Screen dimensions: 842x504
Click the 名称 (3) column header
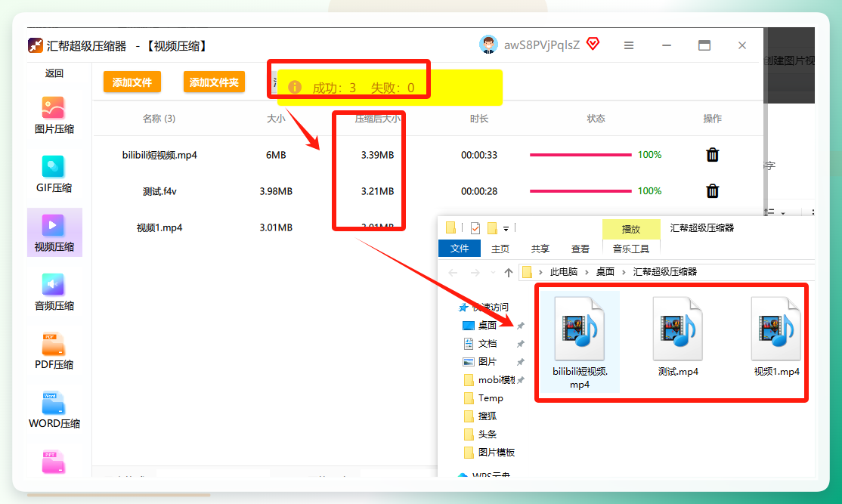pos(159,119)
